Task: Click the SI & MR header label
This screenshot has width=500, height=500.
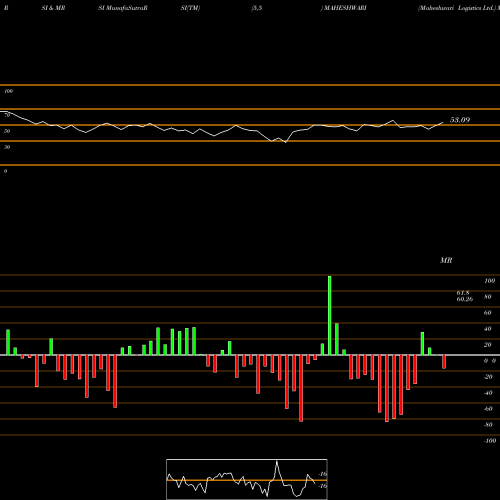Action: 53,8
